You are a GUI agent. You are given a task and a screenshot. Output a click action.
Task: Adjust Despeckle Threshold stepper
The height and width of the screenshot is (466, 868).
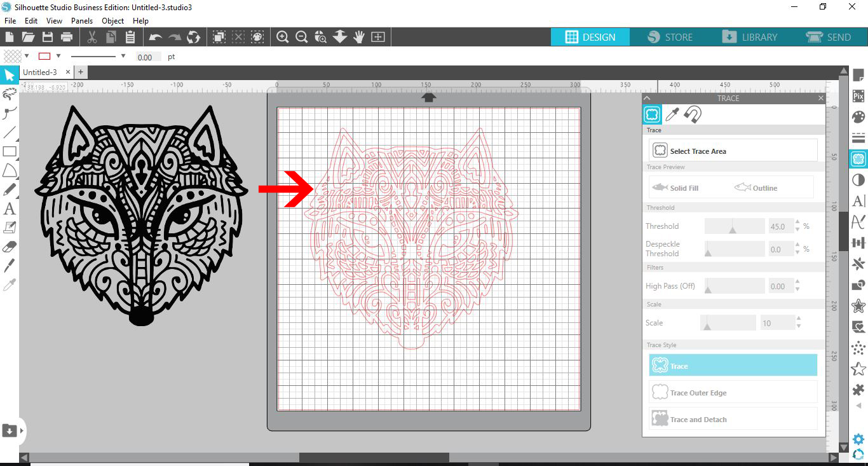point(799,249)
